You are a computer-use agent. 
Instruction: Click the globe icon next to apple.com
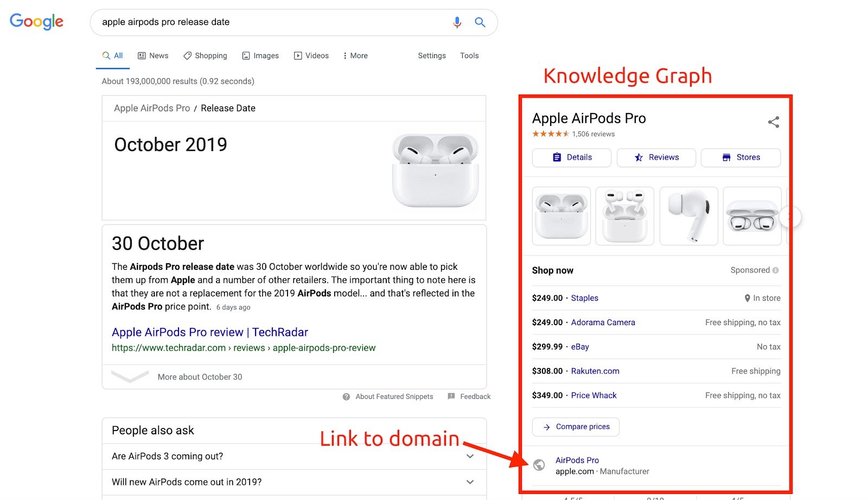(x=539, y=466)
